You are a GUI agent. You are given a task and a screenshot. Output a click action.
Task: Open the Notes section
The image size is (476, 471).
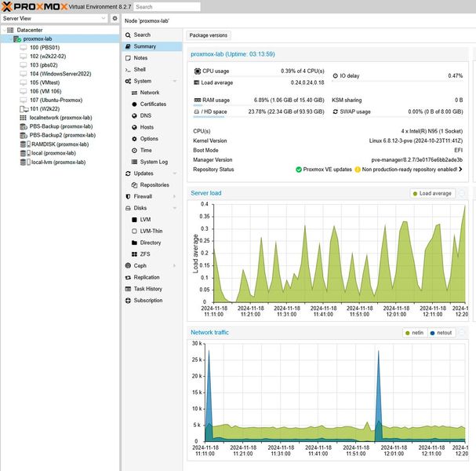click(x=140, y=58)
